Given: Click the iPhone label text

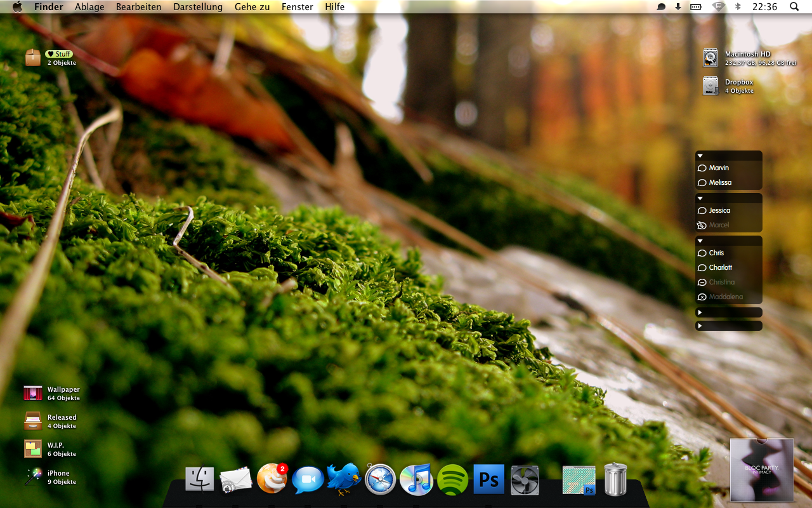Looking at the screenshot, I should 58,474.
